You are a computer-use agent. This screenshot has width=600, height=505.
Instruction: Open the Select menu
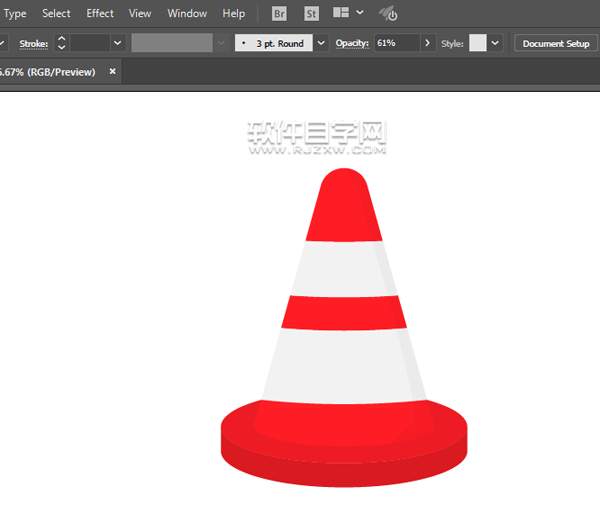[x=56, y=14]
